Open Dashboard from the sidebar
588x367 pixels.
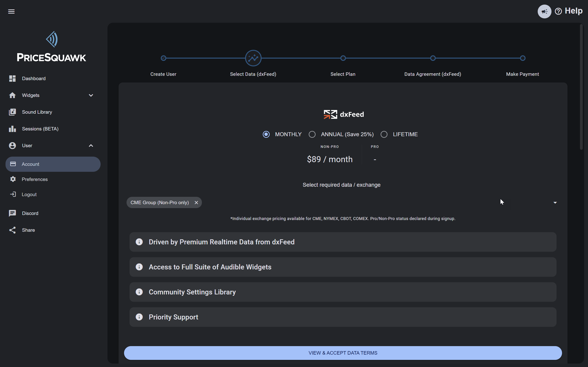(34, 78)
